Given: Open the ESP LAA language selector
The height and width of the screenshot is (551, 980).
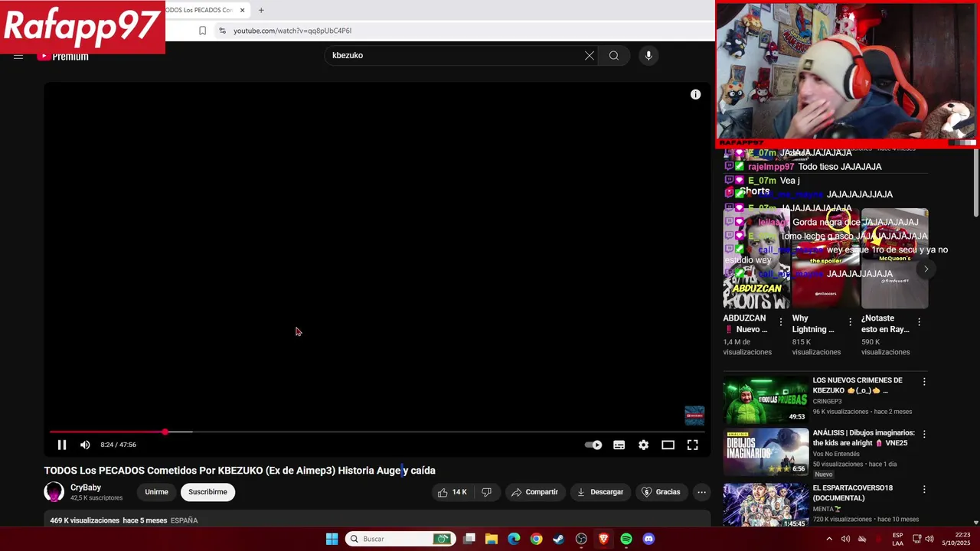Looking at the screenshot, I should 897,539.
